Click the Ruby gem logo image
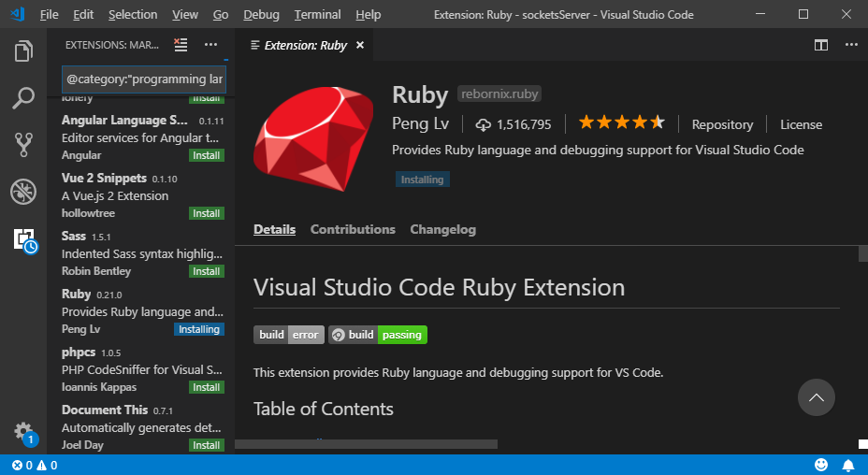This screenshot has width=868, height=475. coord(314,139)
